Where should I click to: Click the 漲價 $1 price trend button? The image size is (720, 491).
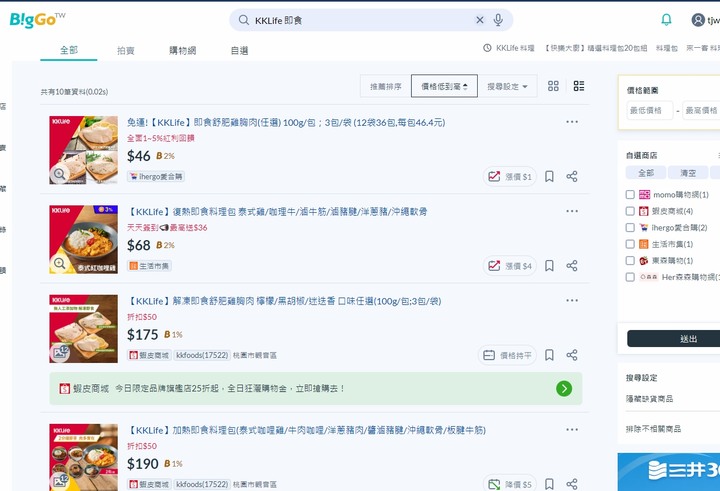click(510, 176)
